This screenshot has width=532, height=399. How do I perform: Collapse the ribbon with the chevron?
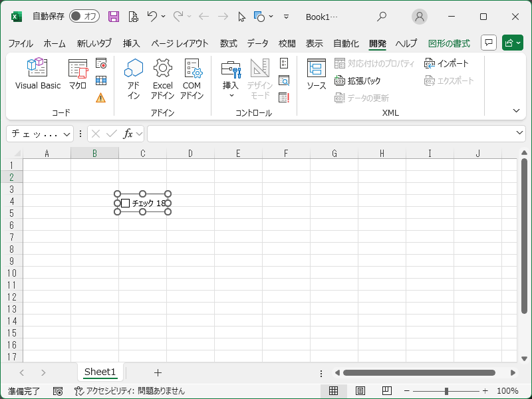coord(516,110)
